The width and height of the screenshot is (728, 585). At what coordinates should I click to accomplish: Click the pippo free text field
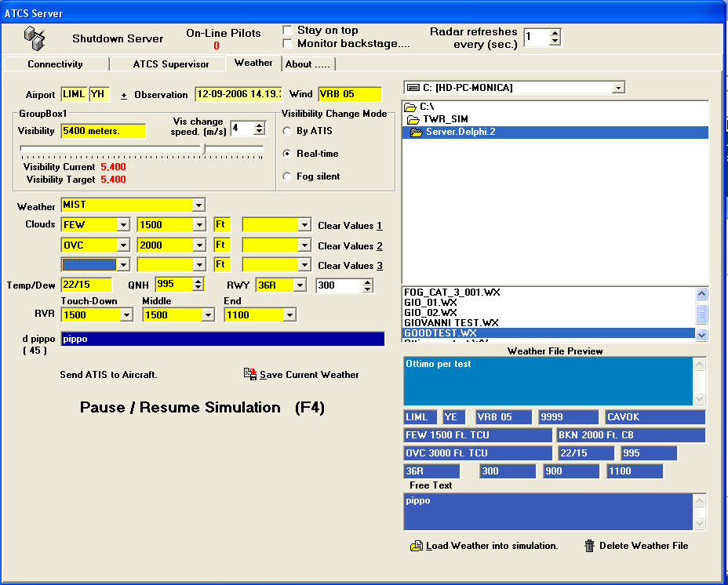coord(223,339)
